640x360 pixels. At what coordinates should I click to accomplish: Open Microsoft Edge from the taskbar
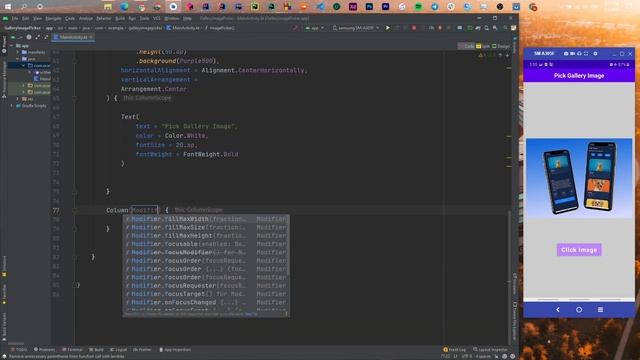point(124,7)
